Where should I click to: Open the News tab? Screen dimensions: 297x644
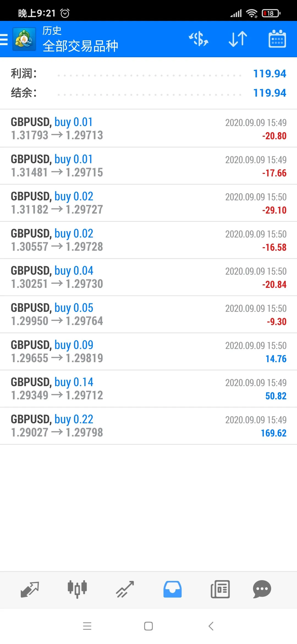coord(220,590)
